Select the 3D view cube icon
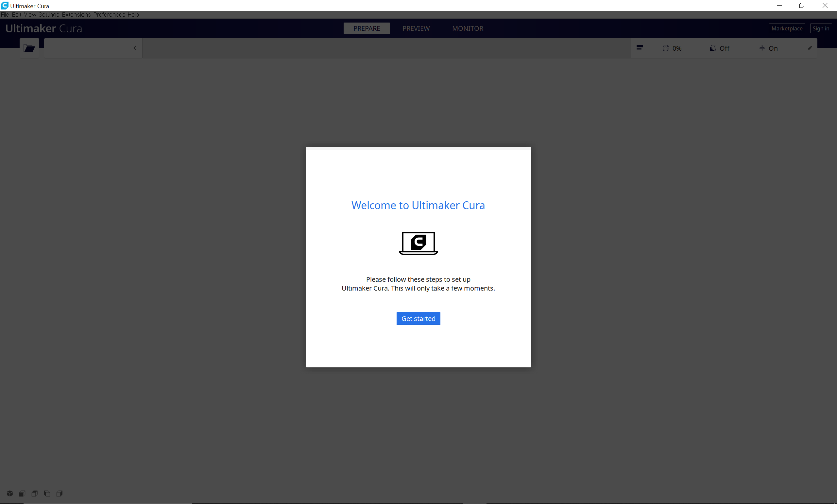Screen dimensions: 837x504 point(10,493)
